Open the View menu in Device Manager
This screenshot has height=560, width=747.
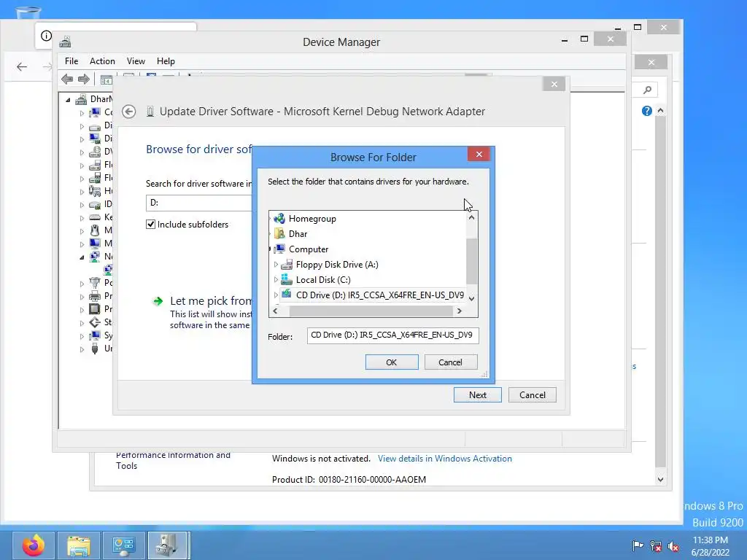pos(136,61)
